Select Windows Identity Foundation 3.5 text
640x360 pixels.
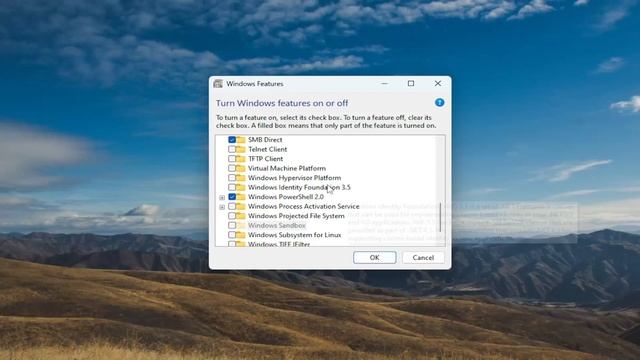299,187
